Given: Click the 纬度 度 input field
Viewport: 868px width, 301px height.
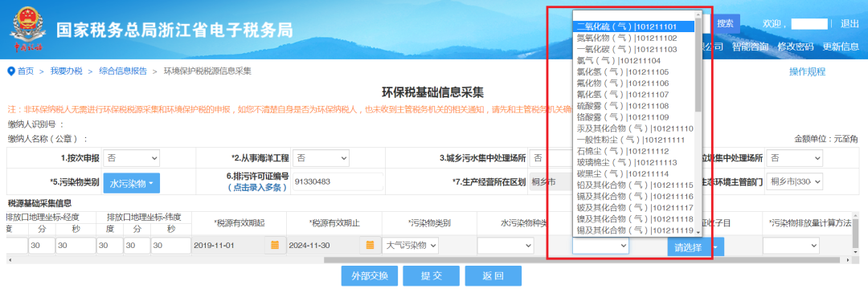Looking at the screenshot, I should tap(109, 245).
